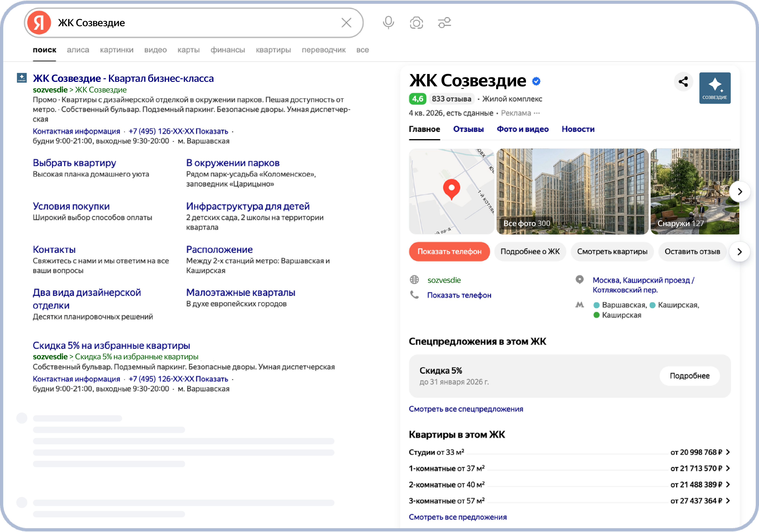This screenshot has width=759, height=532.
Task: Select the поиск tab
Action: click(44, 50)
